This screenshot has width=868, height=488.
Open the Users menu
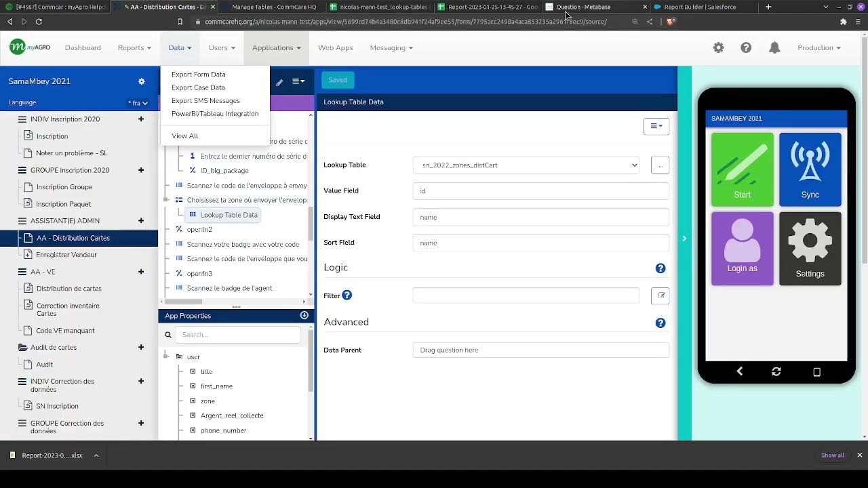[x=222, y=47]
